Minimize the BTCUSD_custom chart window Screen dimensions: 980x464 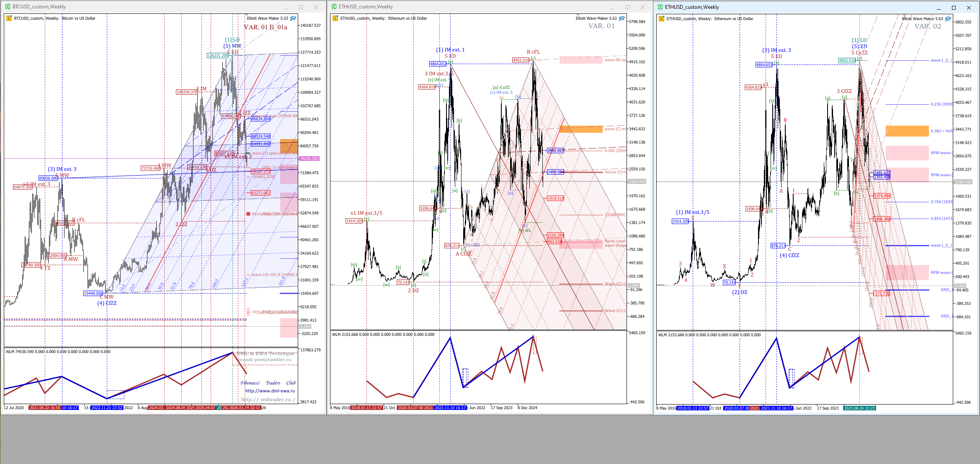tap(286, 8)
